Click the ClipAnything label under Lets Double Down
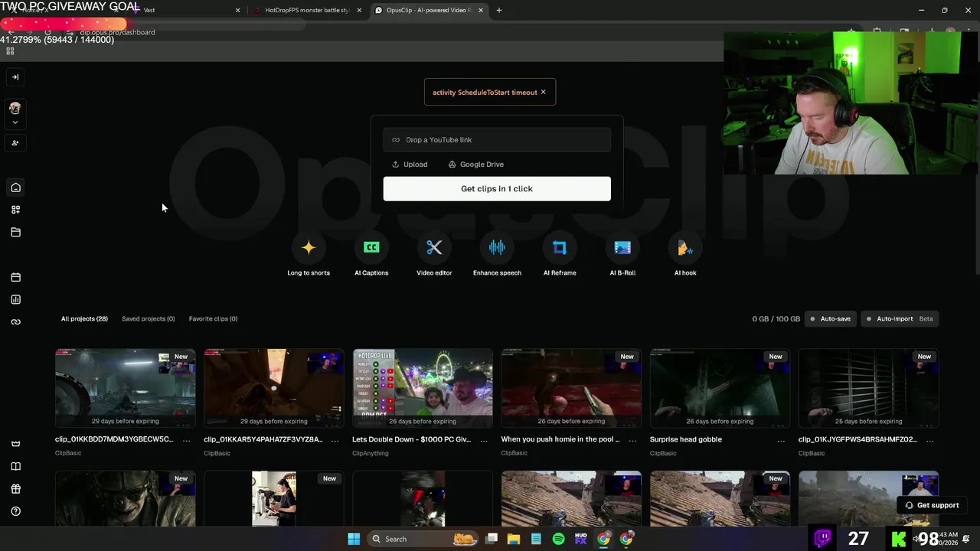Image resolution: width=980 pixels, height=551 pixels. [371, 453]
